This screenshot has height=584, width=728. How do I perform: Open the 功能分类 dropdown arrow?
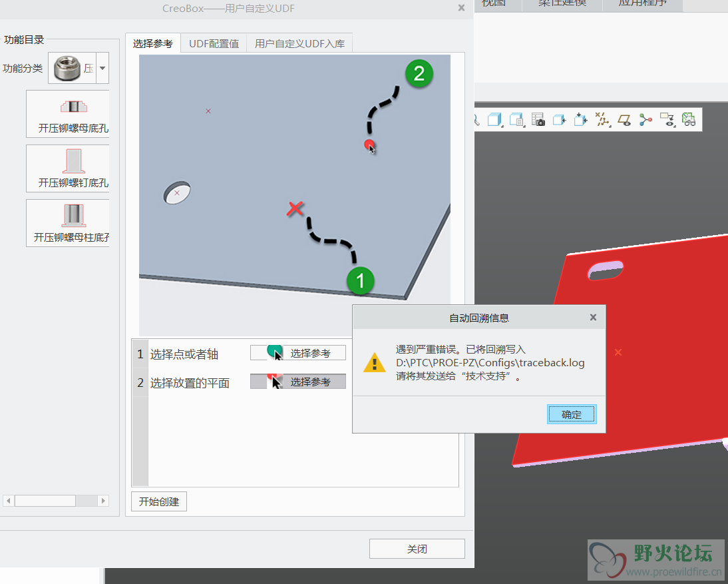click(x=102, y=68)
